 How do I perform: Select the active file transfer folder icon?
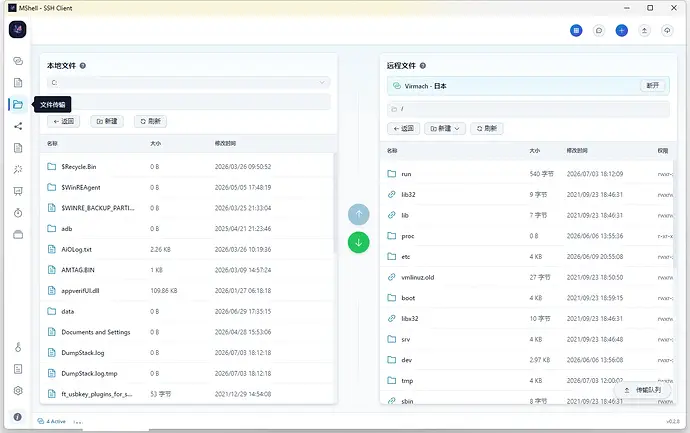(x=18, y=104)
